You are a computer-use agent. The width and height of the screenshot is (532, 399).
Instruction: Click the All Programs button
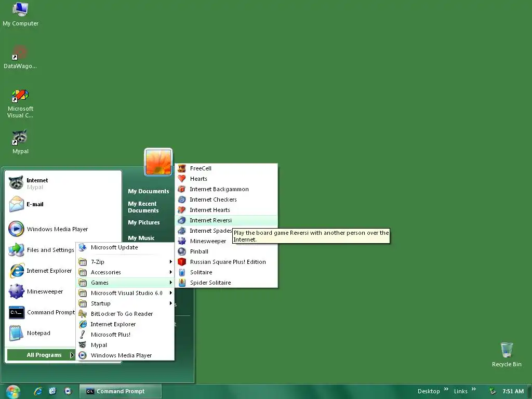(x=41, y=355)
